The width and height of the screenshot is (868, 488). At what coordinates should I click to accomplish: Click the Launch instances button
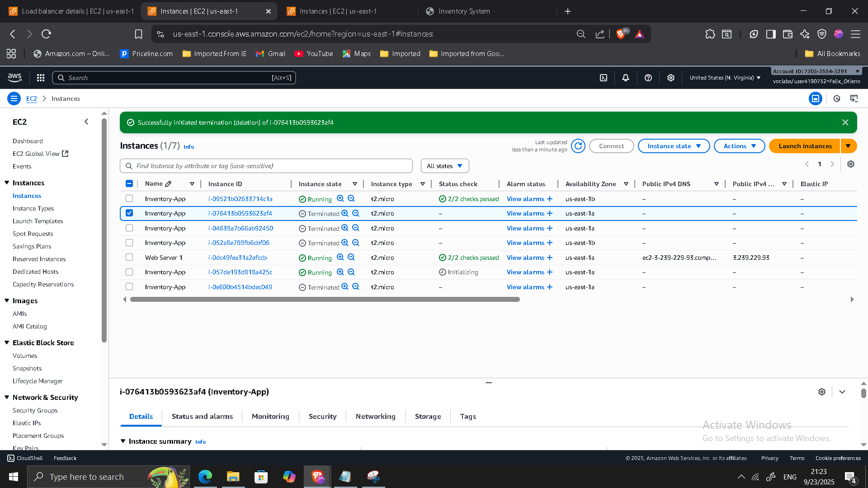pyautogui.click(x=805, y=146)
